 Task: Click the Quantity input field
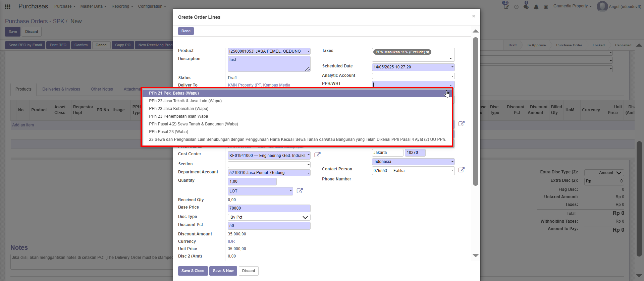(x=252, y=181)
